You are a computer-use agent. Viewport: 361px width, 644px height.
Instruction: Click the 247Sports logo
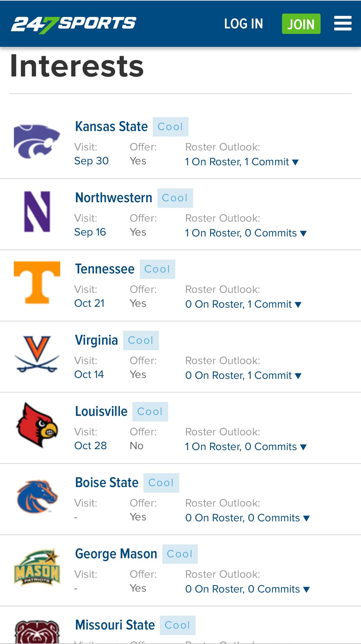click(x=73, y=24)
